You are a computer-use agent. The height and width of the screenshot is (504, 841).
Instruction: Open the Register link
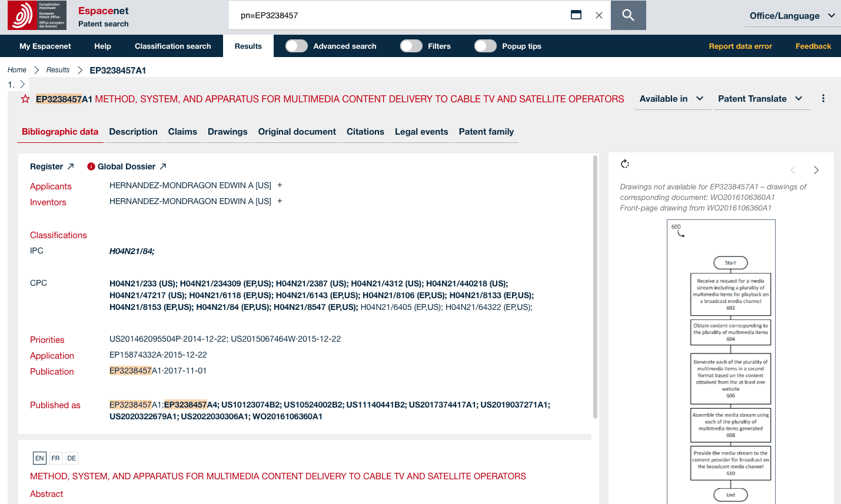46,166
